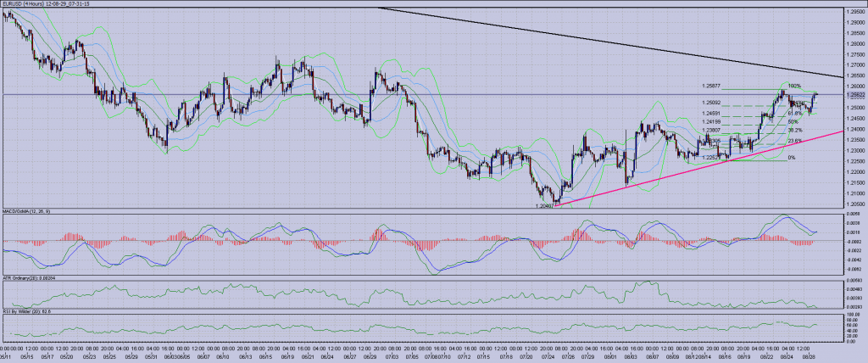Click the 1.25092 Fibonacci price label

tap(713, 104)
